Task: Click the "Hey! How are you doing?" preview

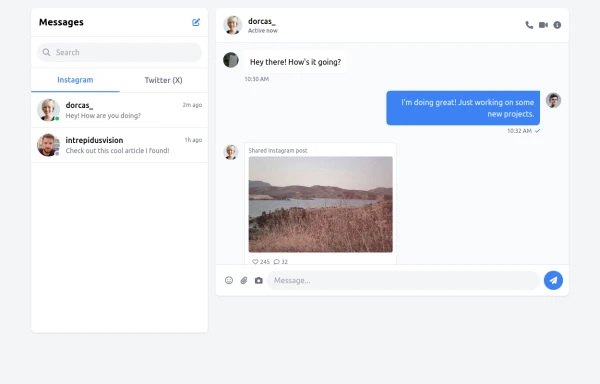Action: 103,116
